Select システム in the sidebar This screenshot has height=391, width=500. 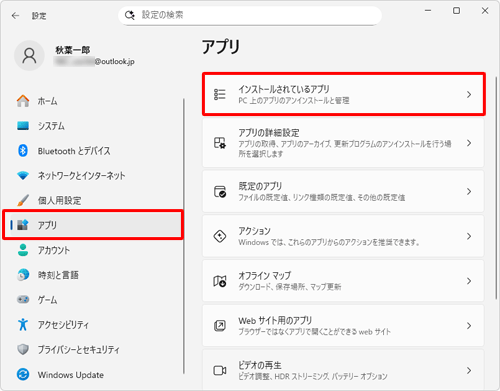(x=95, y=126)
